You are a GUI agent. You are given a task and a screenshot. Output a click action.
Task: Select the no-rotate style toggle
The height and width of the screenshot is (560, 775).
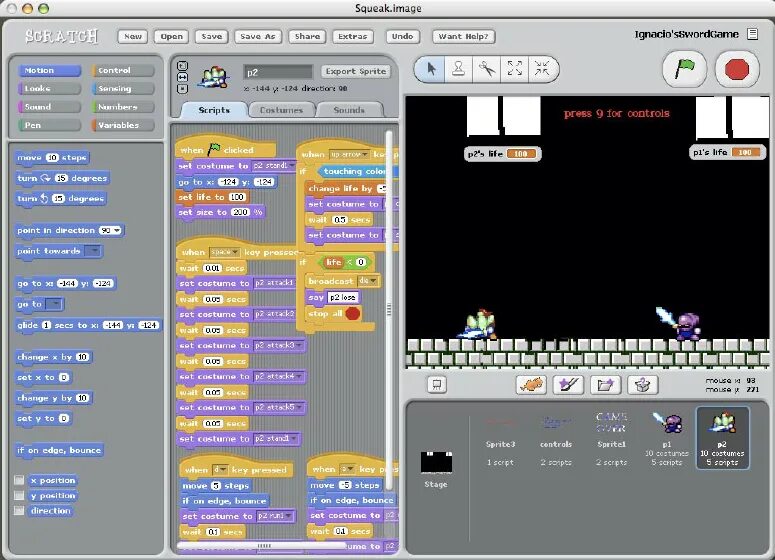[182, 89]
